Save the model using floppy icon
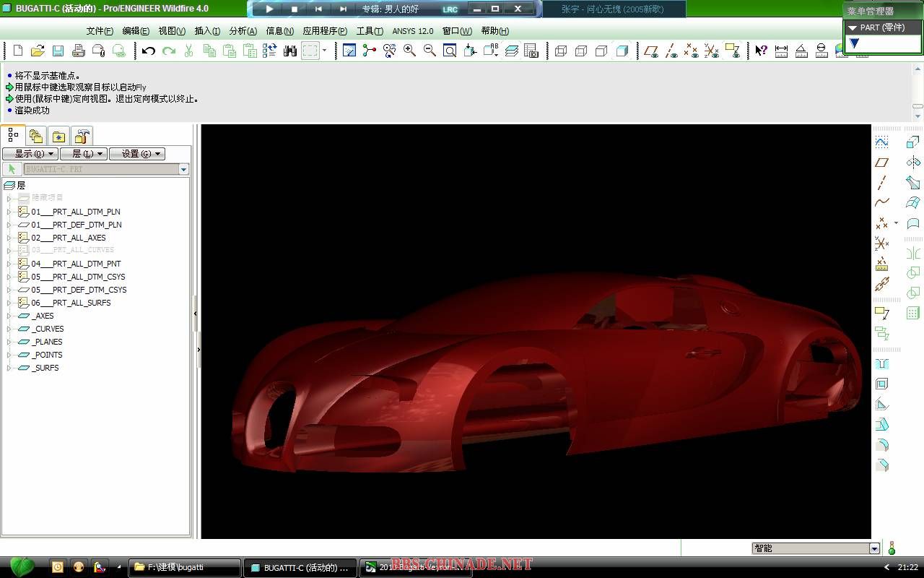The height and width of the screenshot is (578, 924). [x=58, y=51]
